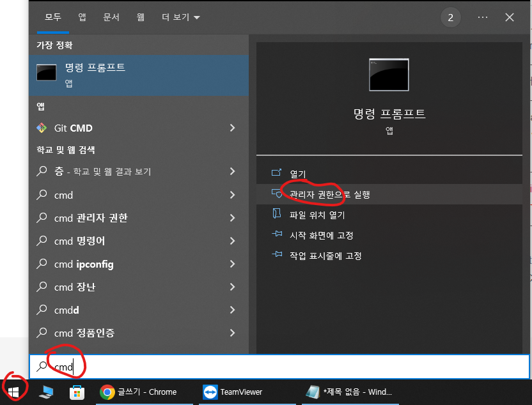Expand the cmd suggestion arrow

[x=232, y=195]
